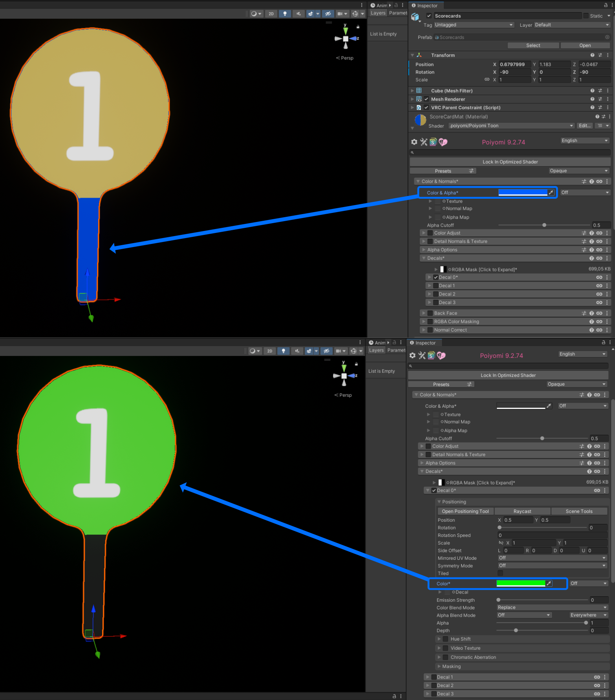Enable the Static checkbox
Viewport: 615px width, 700px height.
click(586, 16)
